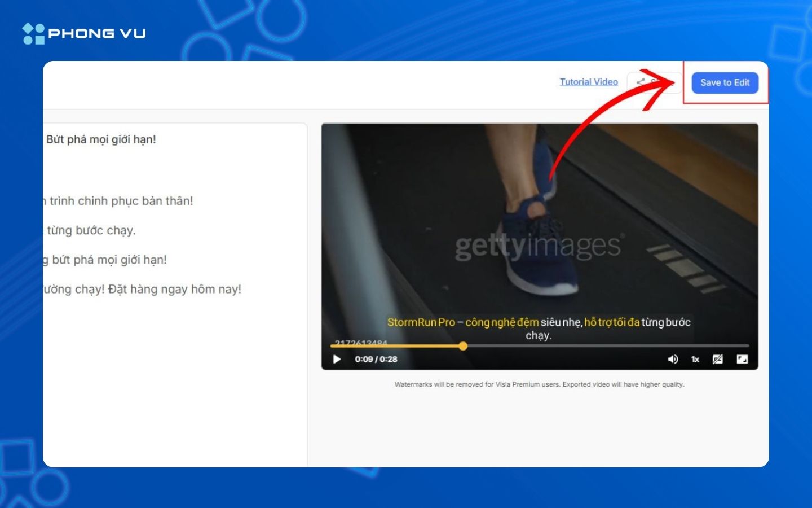The height and width of the screenshot is (508, 812).
Task: Click the yellow progress bar handle
Action: click(463, 346)
